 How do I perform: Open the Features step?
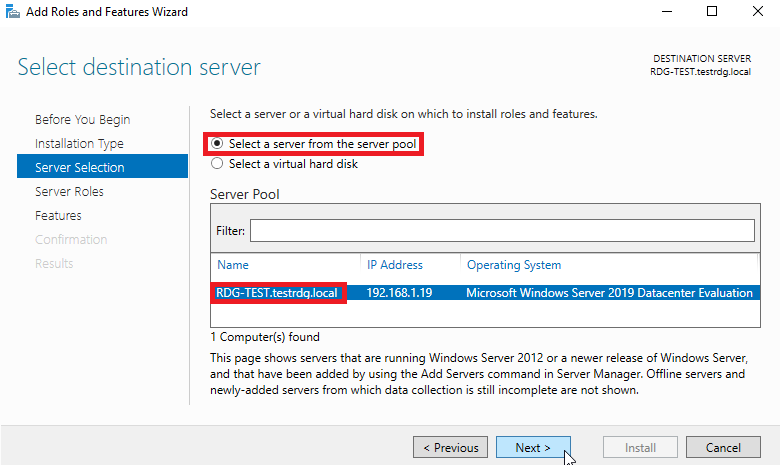58,216
